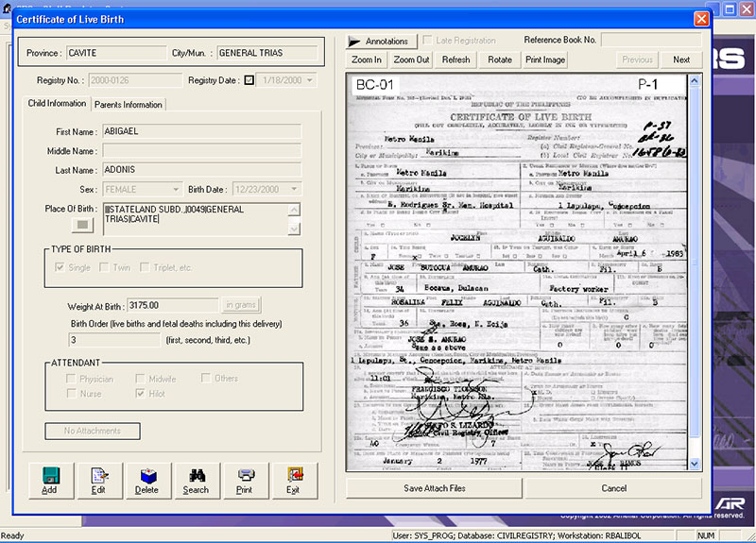Click the Exit button
This screenshot has height=543, width=756.
point(294,481)
